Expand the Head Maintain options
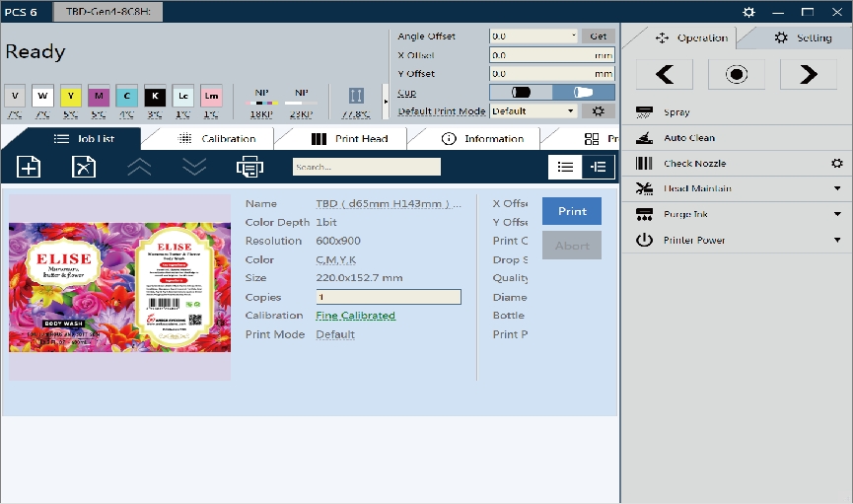 (837, 189)
